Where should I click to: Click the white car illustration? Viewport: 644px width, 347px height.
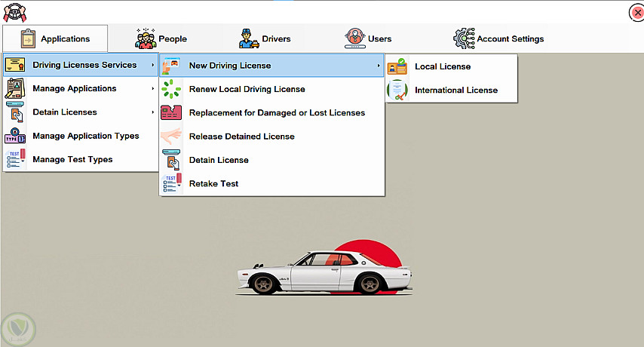pyautogui.click(x=324, y=272)
